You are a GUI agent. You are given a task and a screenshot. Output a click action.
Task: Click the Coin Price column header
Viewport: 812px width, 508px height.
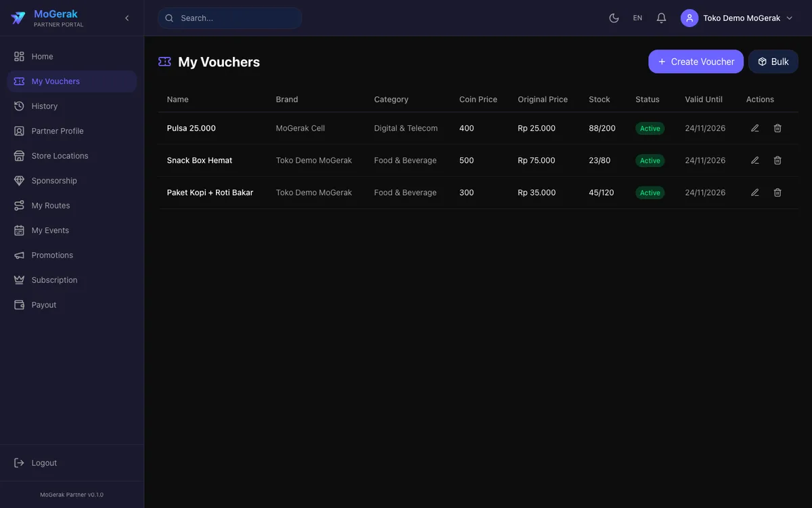pos(478,100)
